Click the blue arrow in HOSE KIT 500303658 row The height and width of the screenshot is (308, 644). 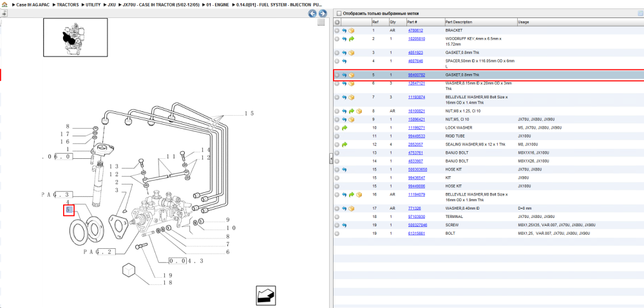[x=344, y=169]
